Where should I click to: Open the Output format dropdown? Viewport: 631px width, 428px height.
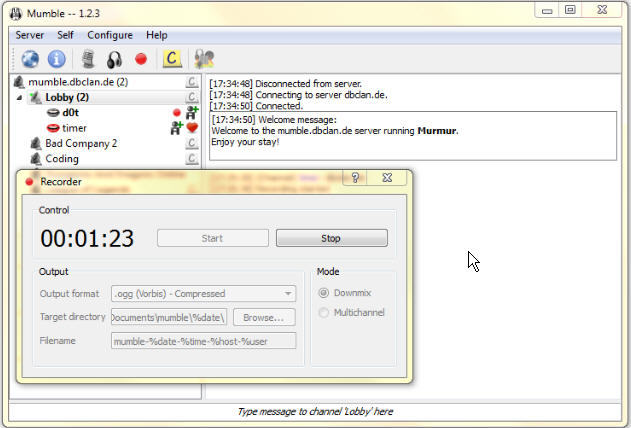coord(204,294)
